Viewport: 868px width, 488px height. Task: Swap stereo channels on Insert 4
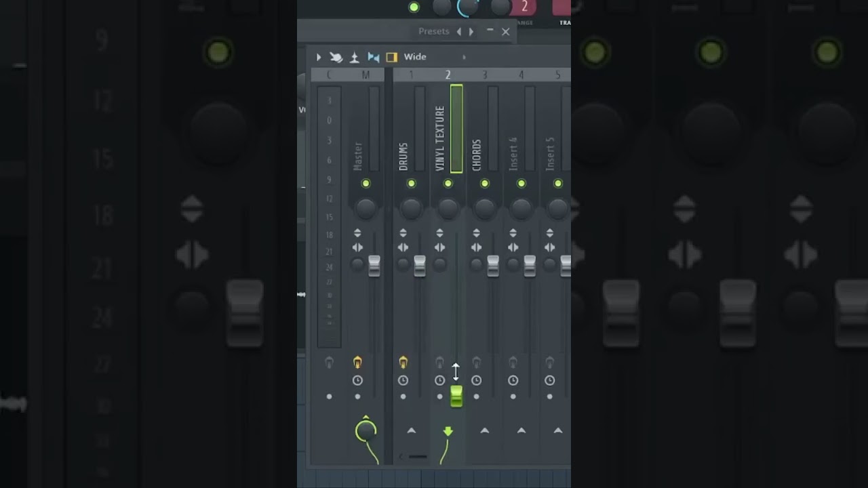click(x=513, y=248)
